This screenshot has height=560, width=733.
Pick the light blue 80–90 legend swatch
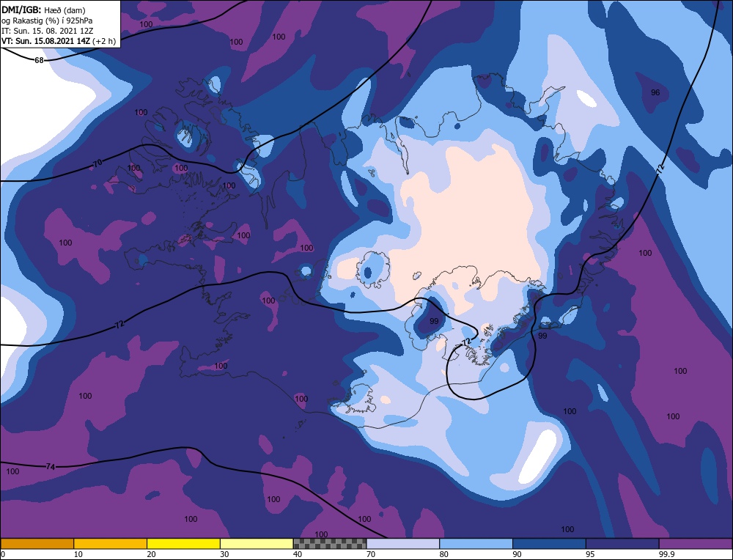[476, 544]
